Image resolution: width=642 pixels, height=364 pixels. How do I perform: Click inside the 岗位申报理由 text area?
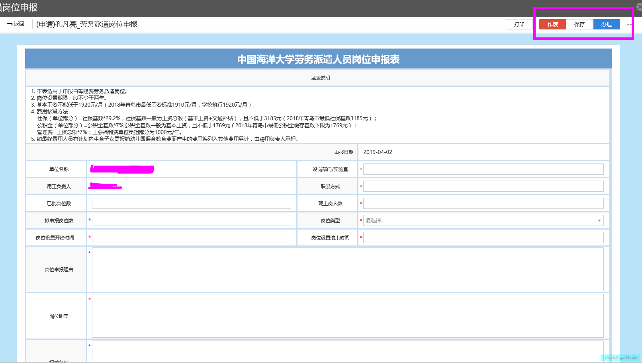click(347, 270)
